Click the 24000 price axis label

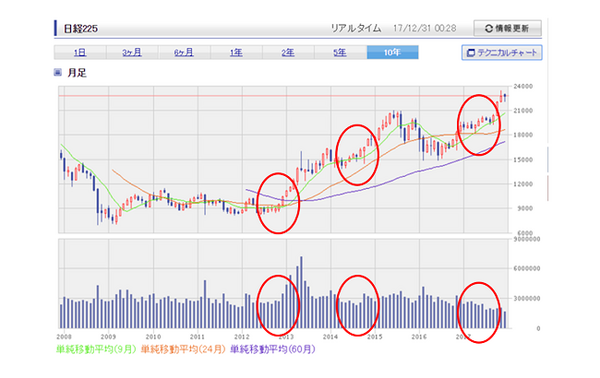pyautogui.click(x=523, y=86)
